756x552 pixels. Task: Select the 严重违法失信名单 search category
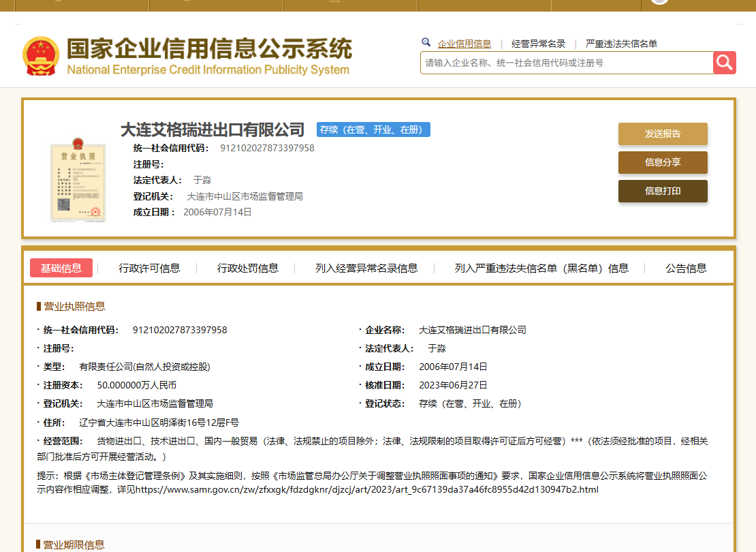[621, 44]
